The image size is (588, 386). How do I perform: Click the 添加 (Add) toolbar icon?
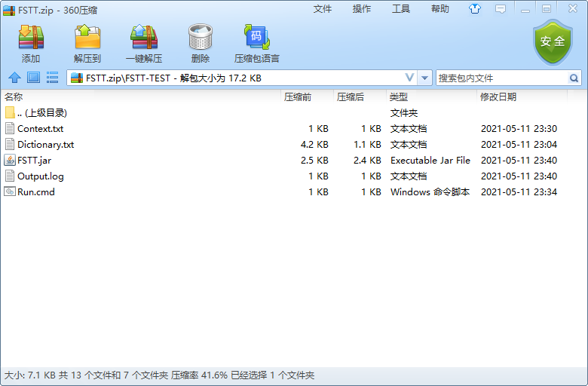(31, 38)
